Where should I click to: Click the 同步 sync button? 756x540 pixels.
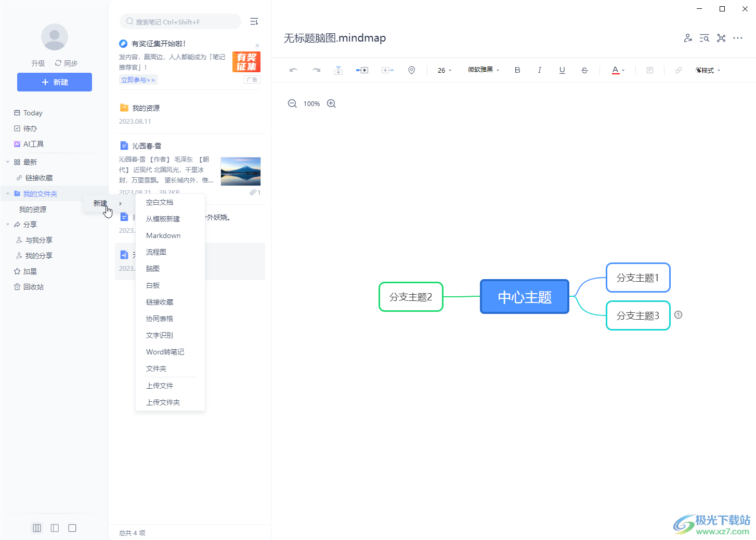coord(67,63)
